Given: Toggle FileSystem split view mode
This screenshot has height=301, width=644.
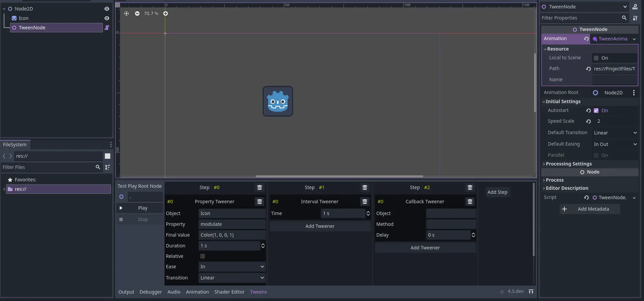Looking at the screenshot, I should [x=108, y=156].
